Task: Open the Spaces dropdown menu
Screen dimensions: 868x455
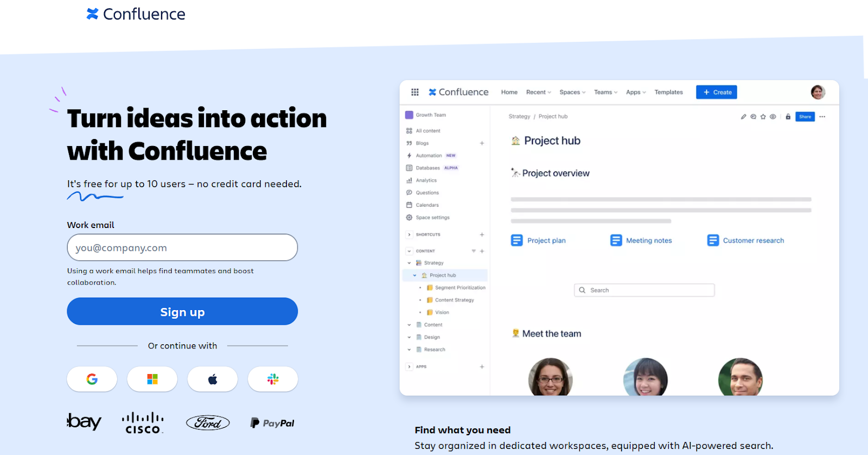Action: point(572,92)
